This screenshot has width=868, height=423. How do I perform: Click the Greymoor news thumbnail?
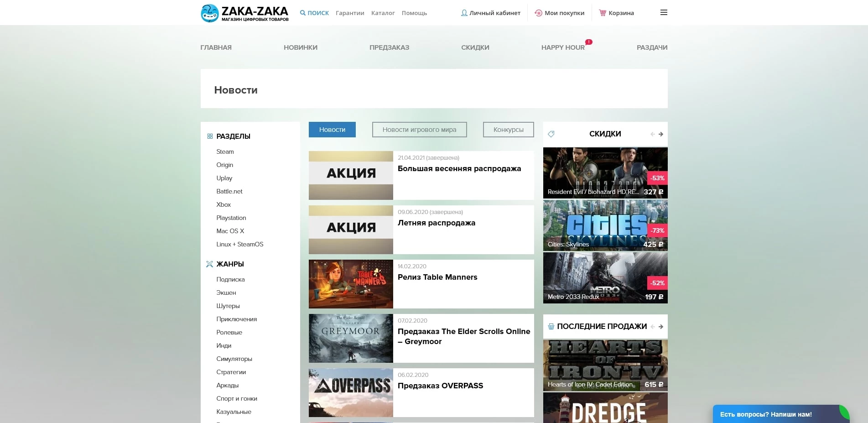[350, 338]
